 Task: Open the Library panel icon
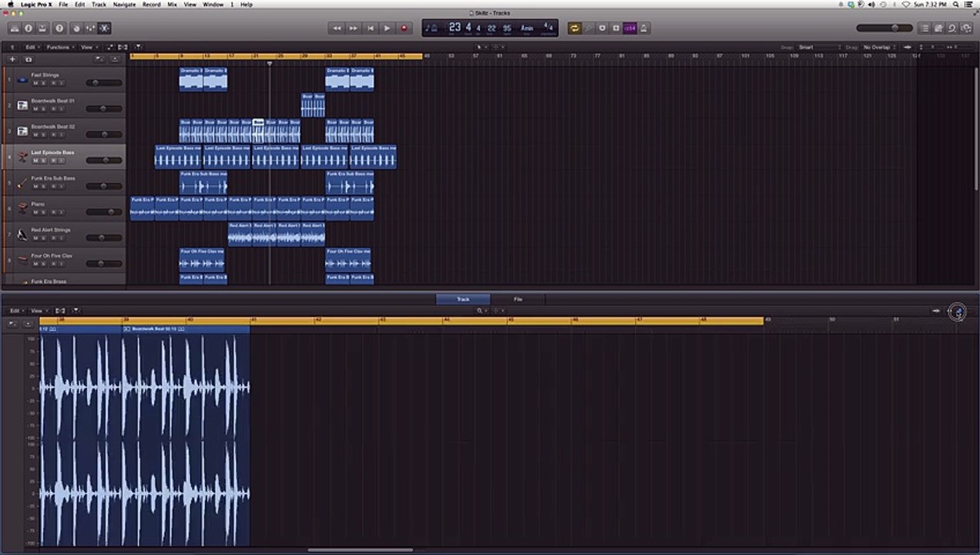14,29
